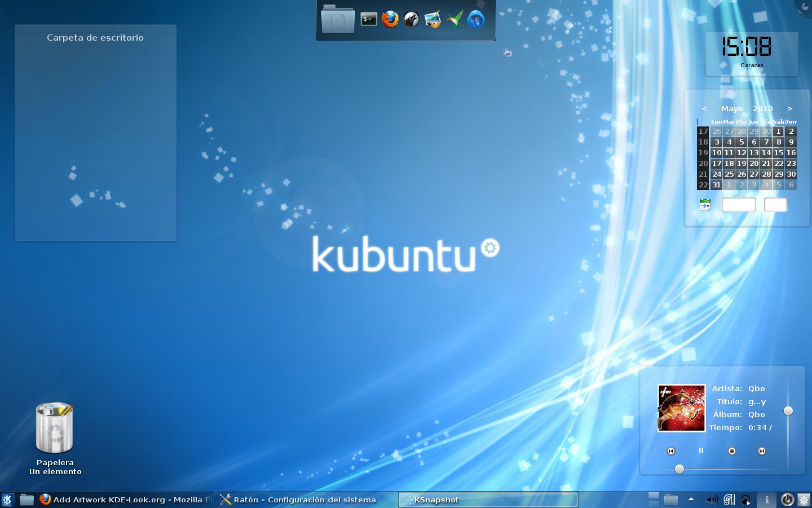Viewport: 812px width, 508px height.
Task: Expand hidden system tray icons arrow
Action: (691, 499)
